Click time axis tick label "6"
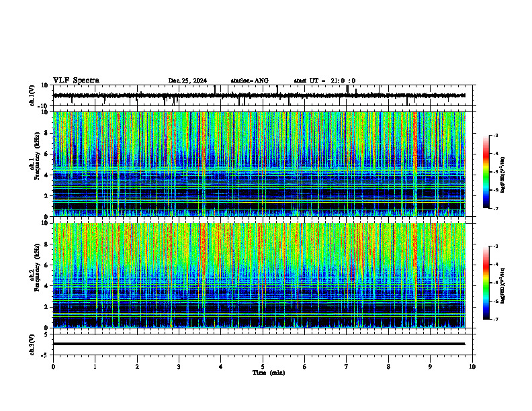This screenshot has height=411, width=532. [305, 367]
